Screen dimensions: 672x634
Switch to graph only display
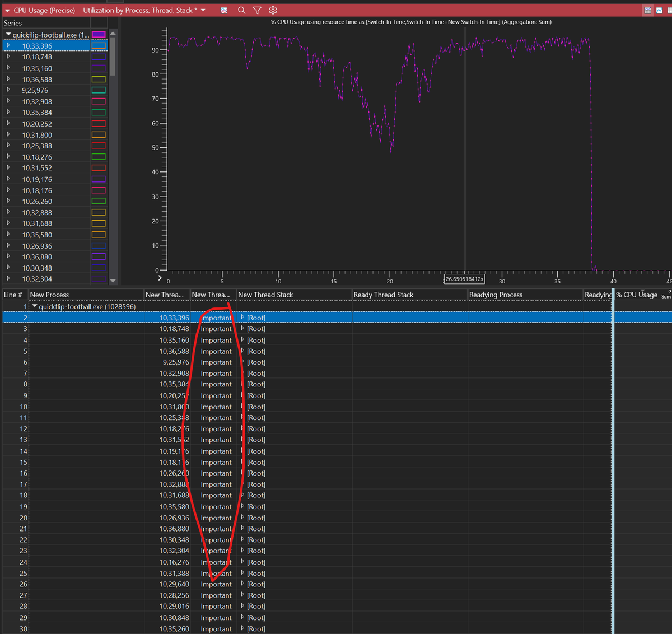(659, 10)
